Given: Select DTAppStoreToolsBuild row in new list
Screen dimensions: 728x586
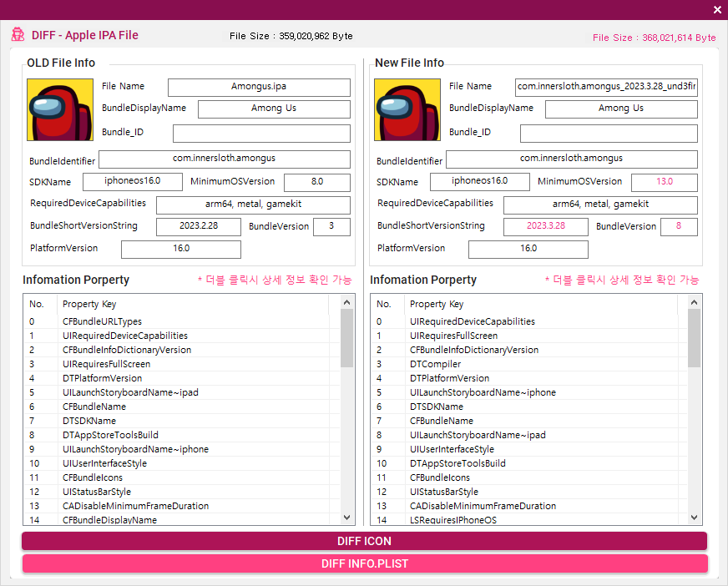Looking at the screenshot, I should [x=530, y=463].
